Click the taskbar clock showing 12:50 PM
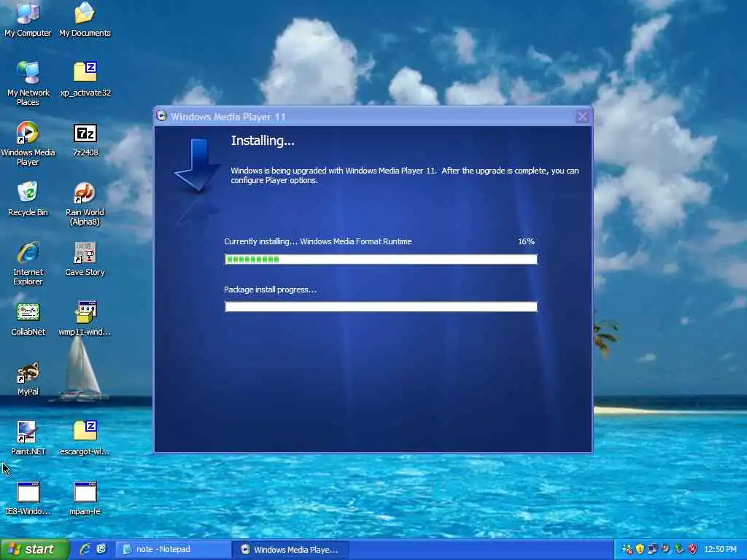 (x=720, y=550)
